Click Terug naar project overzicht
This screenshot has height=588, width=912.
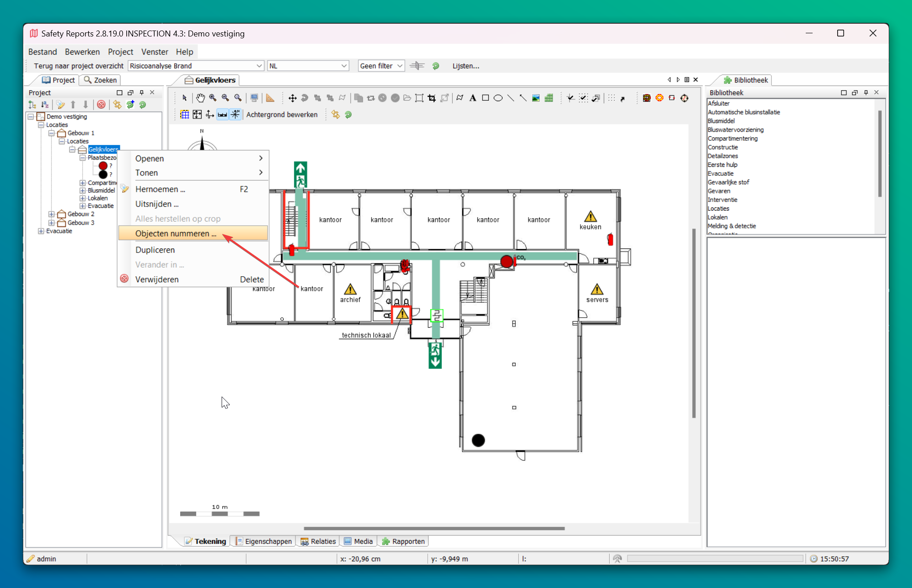(78, 66)
